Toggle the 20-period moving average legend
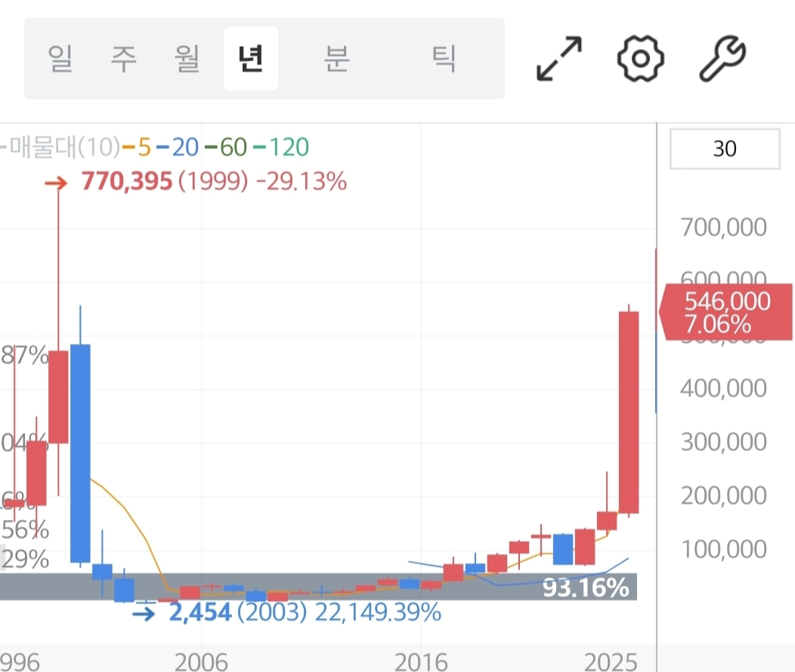This screenshot has width=795, height=672. pos(178,147)
